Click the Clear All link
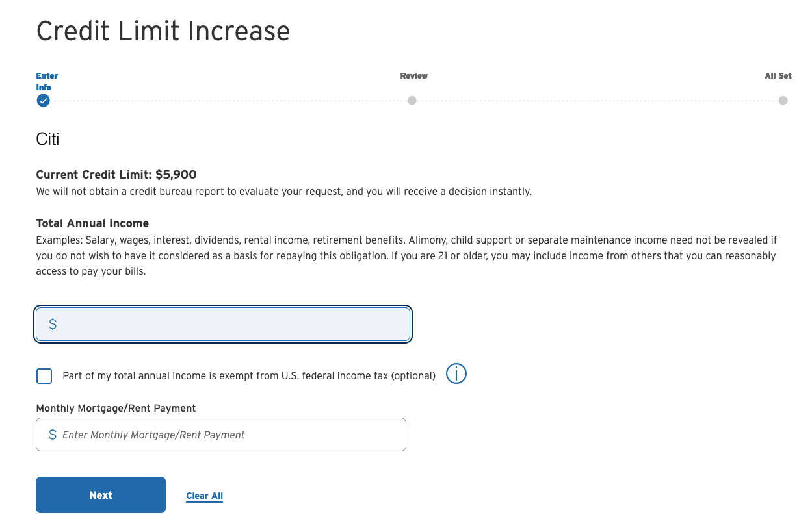This screenshot has height=530, width=812. tap(204, 495)
